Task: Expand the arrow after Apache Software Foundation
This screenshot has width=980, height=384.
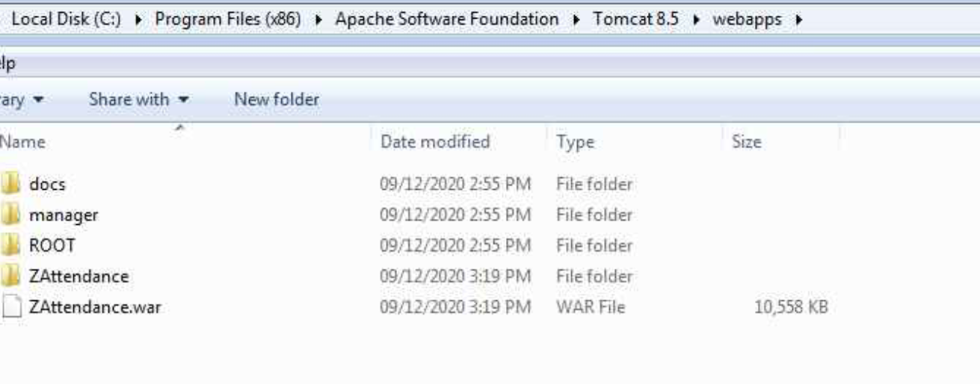Action: [576, 20]
